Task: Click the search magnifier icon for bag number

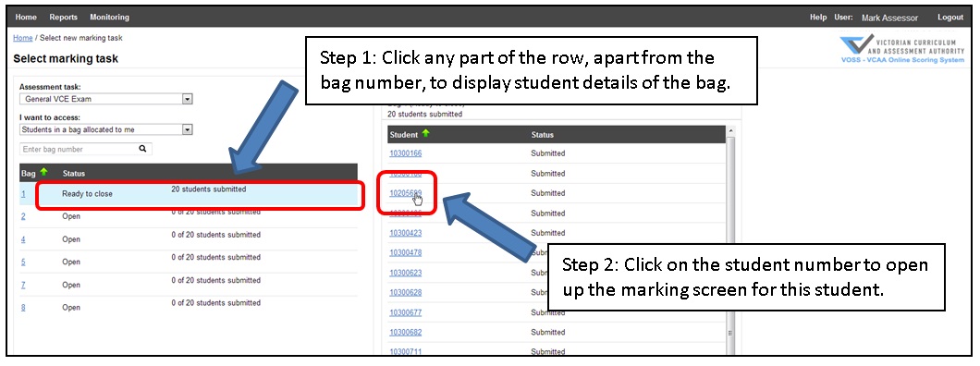Action: [x=142, y=149]
